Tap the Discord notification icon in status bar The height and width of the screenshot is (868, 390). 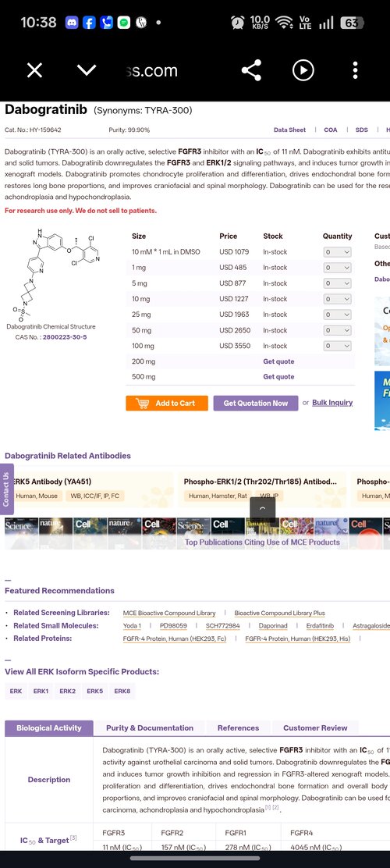point(72,23)
